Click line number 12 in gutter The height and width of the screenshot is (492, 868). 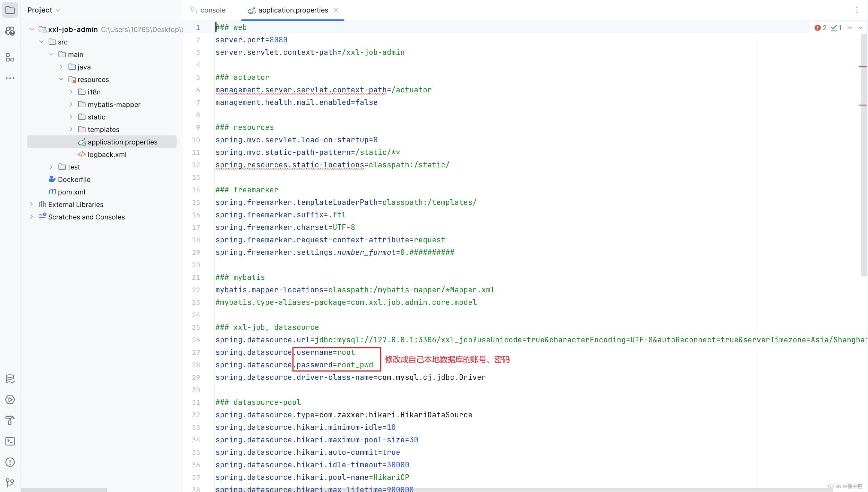(x=196, y=165)
